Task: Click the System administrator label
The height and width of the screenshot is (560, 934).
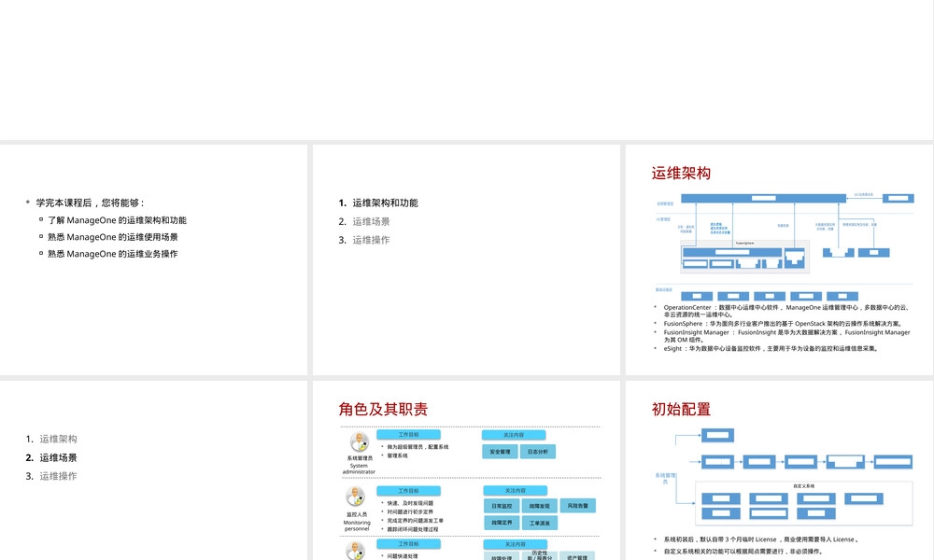Action: point(359,469)
